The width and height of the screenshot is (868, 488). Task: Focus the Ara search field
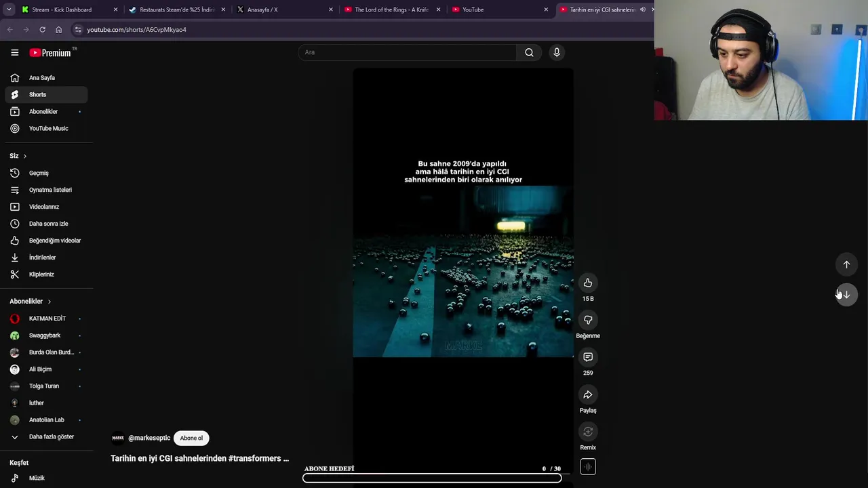(407, 52)
